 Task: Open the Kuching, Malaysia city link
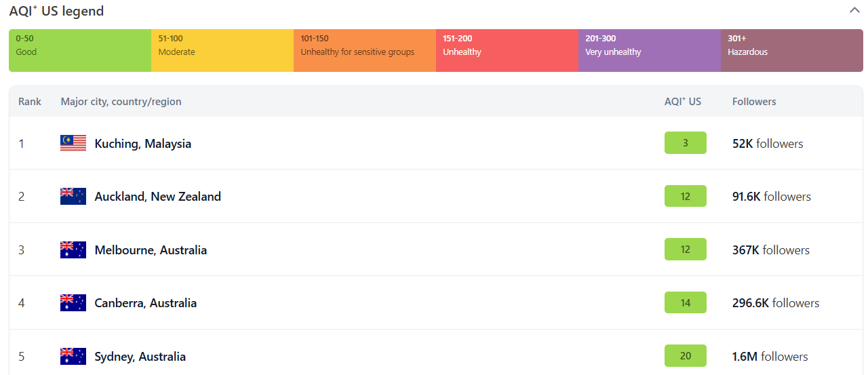coord(143,144)
